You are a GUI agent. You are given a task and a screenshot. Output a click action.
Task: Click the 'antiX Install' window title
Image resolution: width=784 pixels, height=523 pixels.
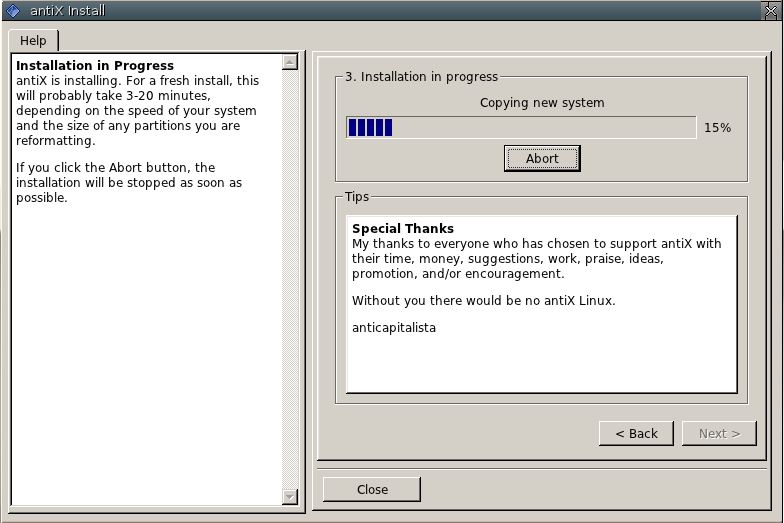click(68, 10)
